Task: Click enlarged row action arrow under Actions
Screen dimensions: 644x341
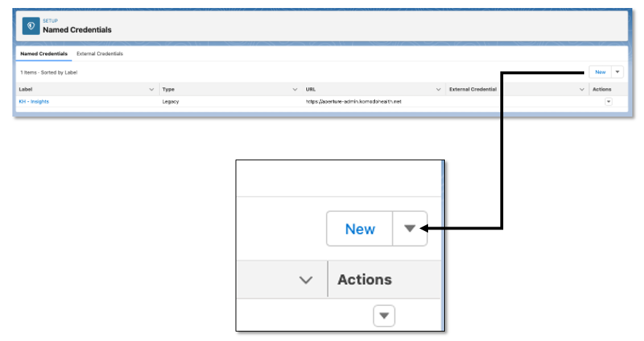Action: (x=384, y=315)
